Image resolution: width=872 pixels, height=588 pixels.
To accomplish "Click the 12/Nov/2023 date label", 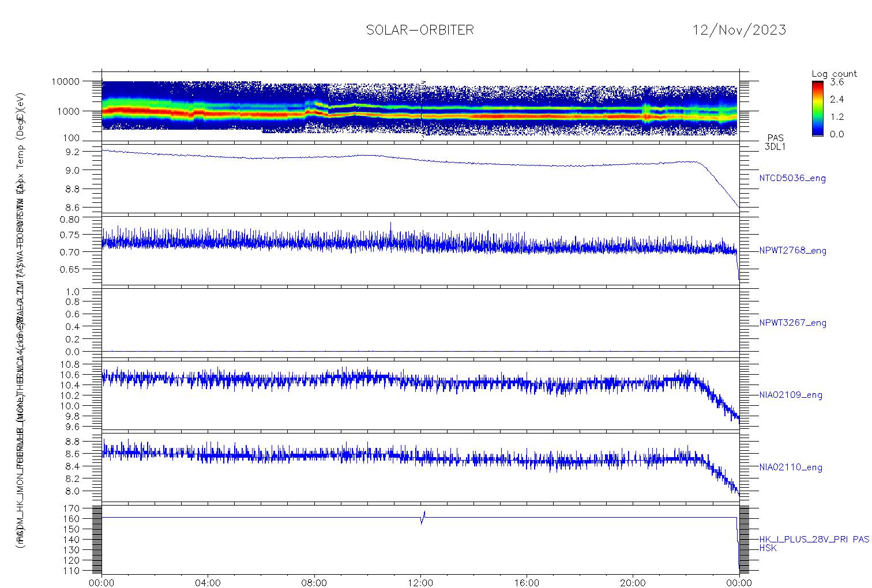I will coord(739,30).
